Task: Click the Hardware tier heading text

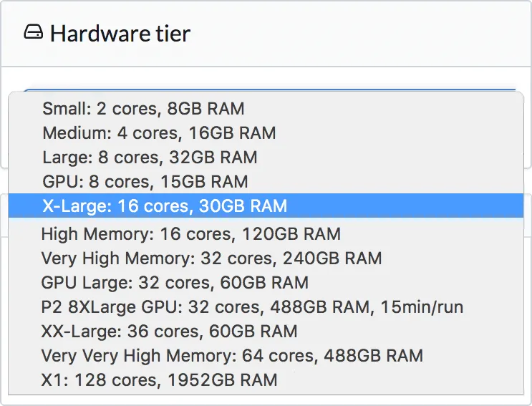Action: (x=120, y=34)
